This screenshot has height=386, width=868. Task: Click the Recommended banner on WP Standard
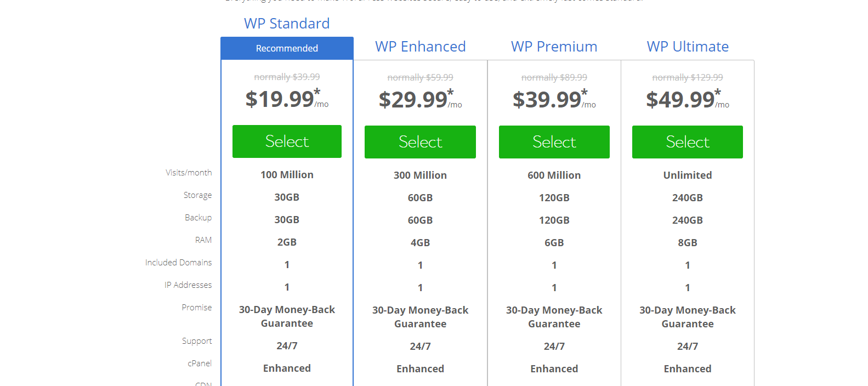[x=287, y=48]
